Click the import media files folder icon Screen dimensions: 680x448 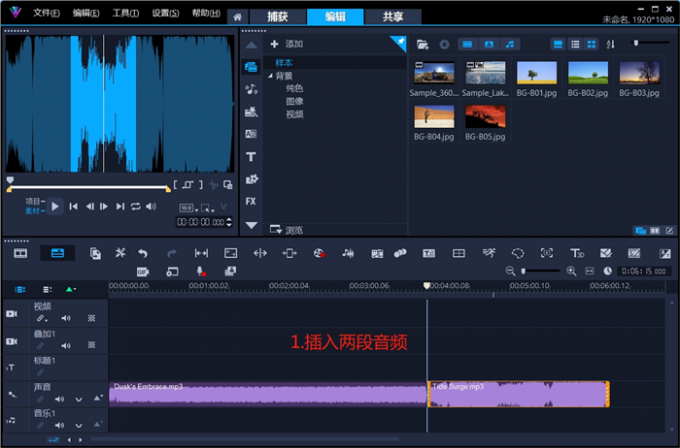click(422, 44)
